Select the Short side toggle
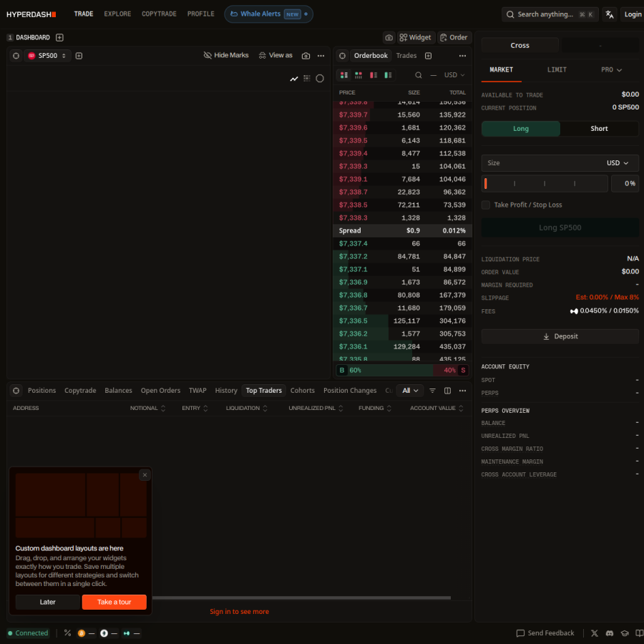 (x=599, y=129)
